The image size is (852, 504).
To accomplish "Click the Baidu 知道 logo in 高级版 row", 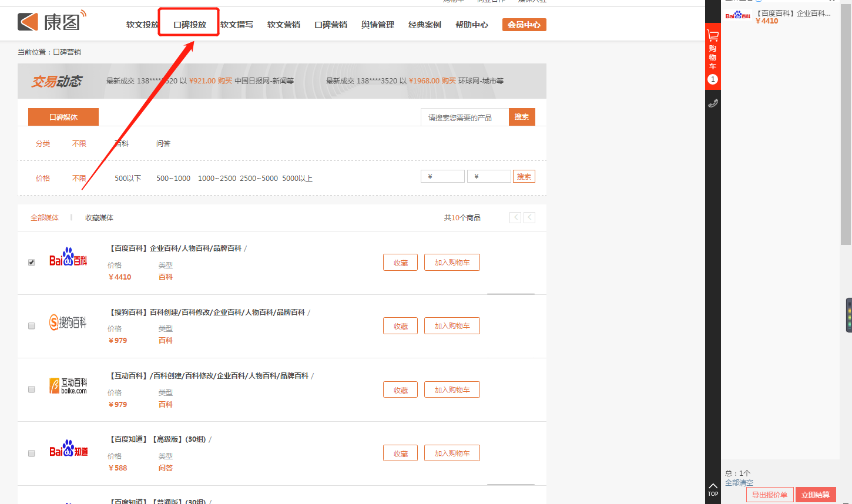I will (68, 449).
